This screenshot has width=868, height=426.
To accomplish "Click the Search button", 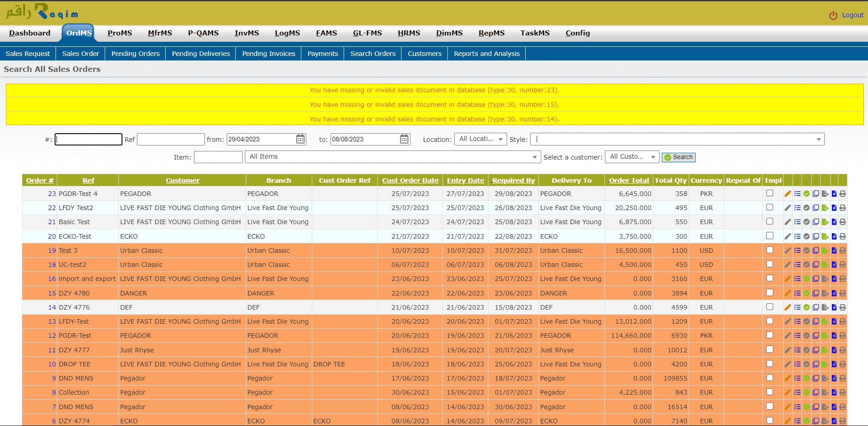I will 678,157.
